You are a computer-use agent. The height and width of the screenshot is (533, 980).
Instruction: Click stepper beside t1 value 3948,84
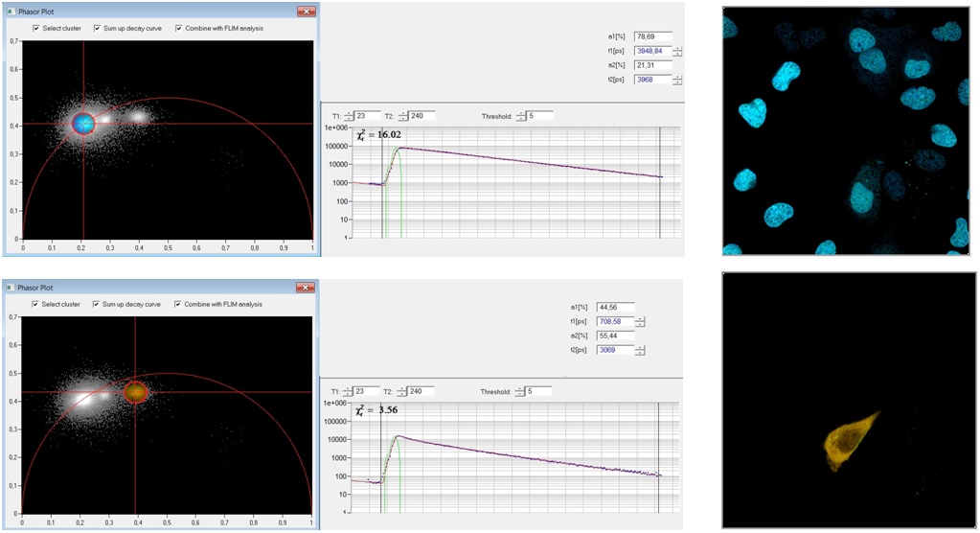pyautogui.click(x=677, y=51)
